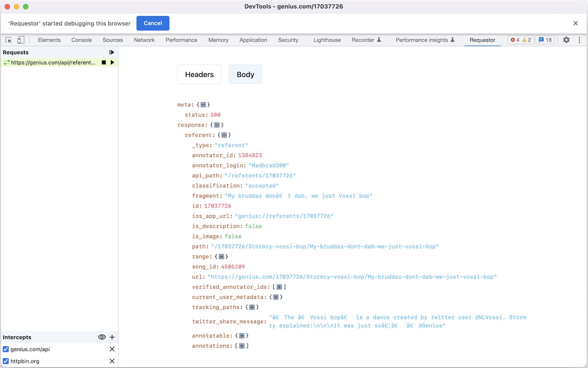Open the Security tab

click(x=288, y=40)
